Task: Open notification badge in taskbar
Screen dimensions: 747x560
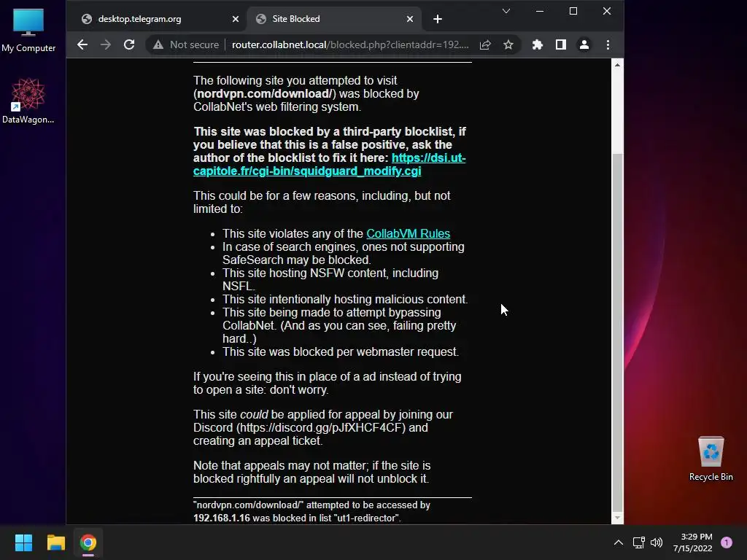Action: (727, 542)
